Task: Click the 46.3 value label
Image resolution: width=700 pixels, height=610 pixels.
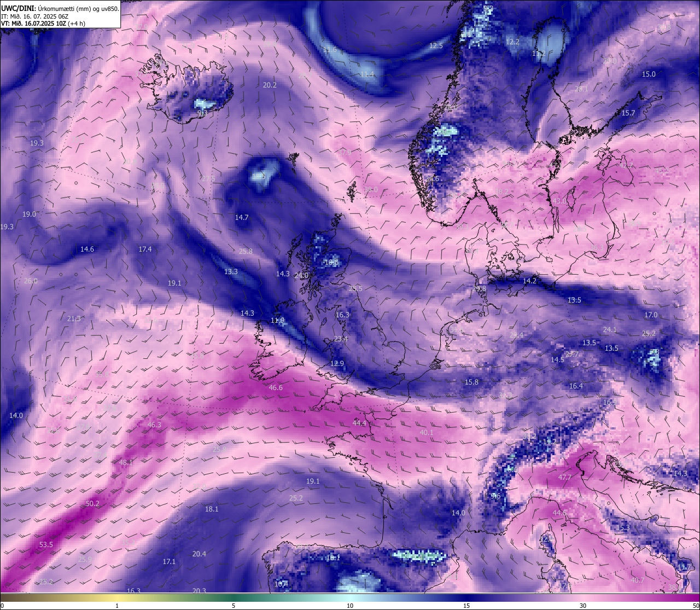Action: (x=154, y=425)
